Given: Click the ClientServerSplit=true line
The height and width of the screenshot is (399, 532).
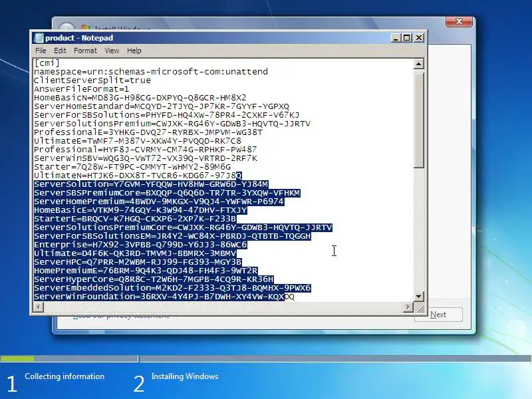Looking at the screenshot, I should point(92,80).
